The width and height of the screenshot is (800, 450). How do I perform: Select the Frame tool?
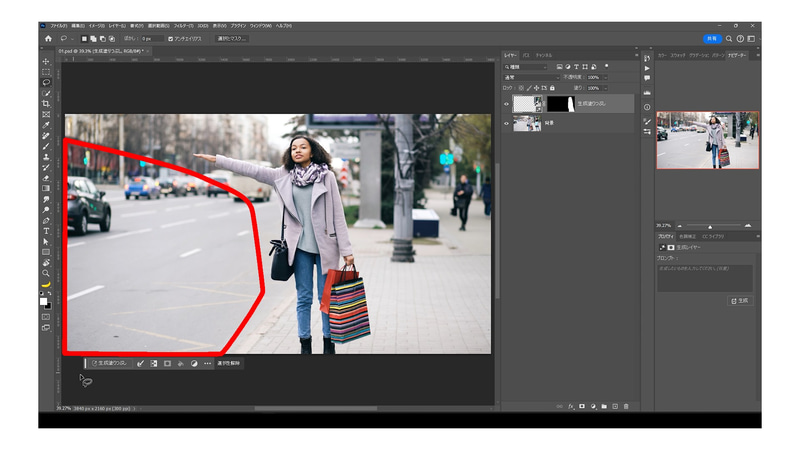point(46,114)
